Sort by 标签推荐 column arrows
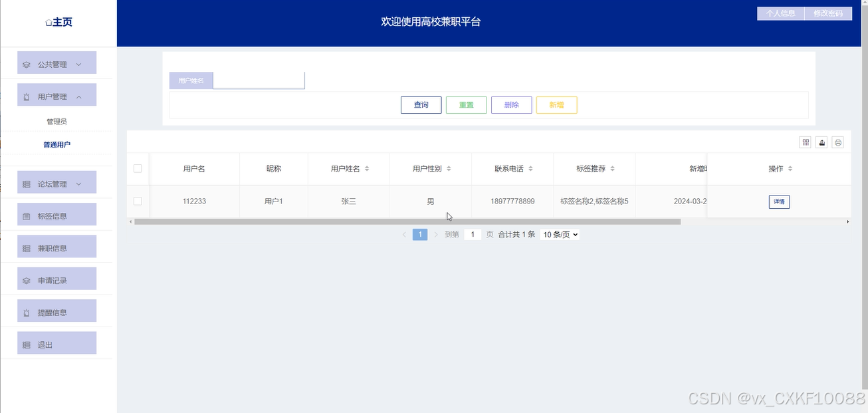The image size is (868, 413). (612, 169)
